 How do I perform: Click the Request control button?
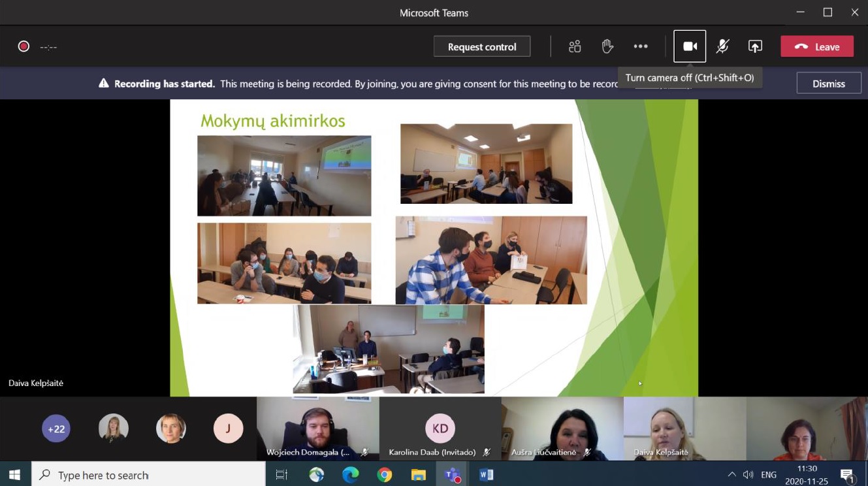(482, 46)
